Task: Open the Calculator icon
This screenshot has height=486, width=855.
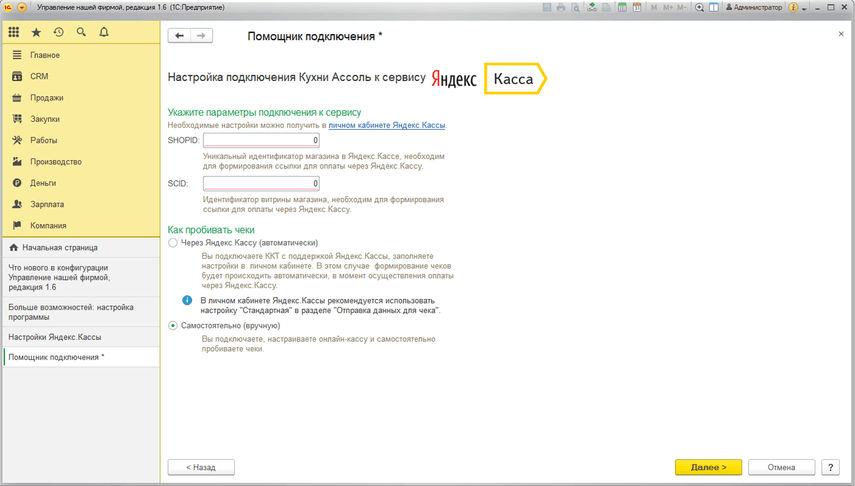Action: 623,8
